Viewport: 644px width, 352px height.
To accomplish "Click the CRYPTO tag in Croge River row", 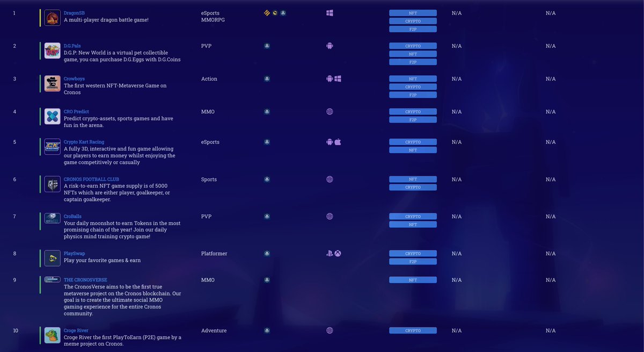I will click(413, 331).
